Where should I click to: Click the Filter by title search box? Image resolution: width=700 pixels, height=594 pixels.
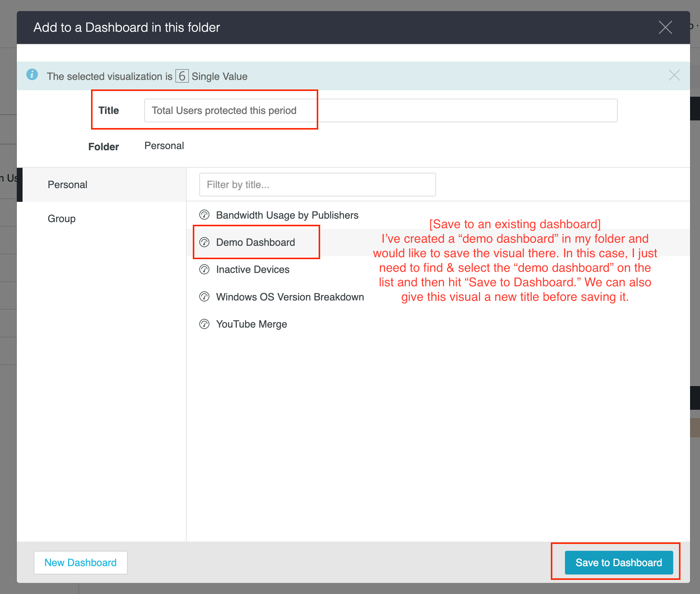coord(317,185)
